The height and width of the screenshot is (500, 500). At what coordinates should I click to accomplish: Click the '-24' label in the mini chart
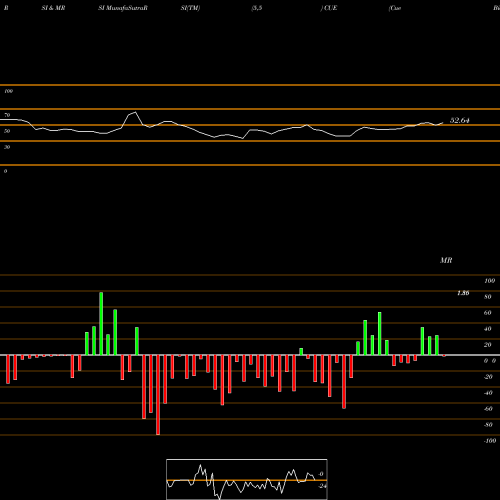coord(322,486)
